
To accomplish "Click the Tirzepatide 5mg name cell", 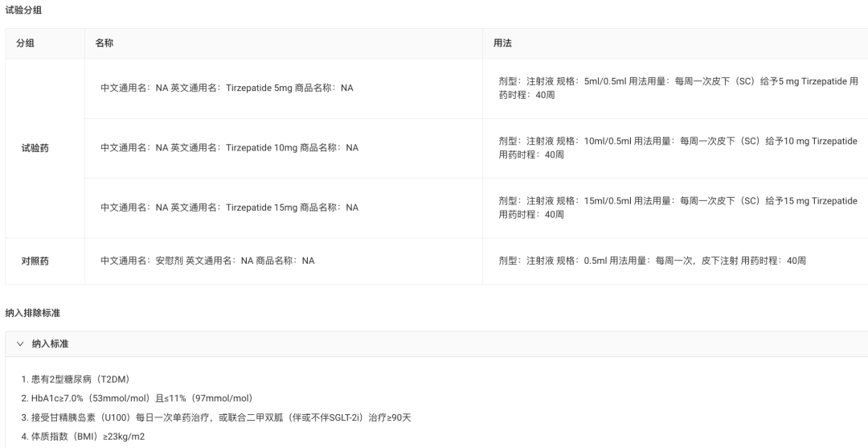I will pos(284,88).
